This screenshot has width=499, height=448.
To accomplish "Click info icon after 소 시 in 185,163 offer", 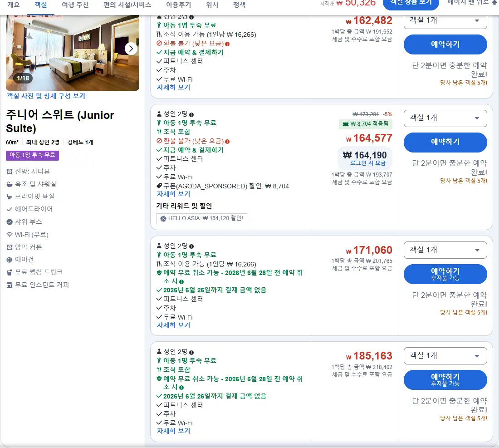I will coord(181,388).
